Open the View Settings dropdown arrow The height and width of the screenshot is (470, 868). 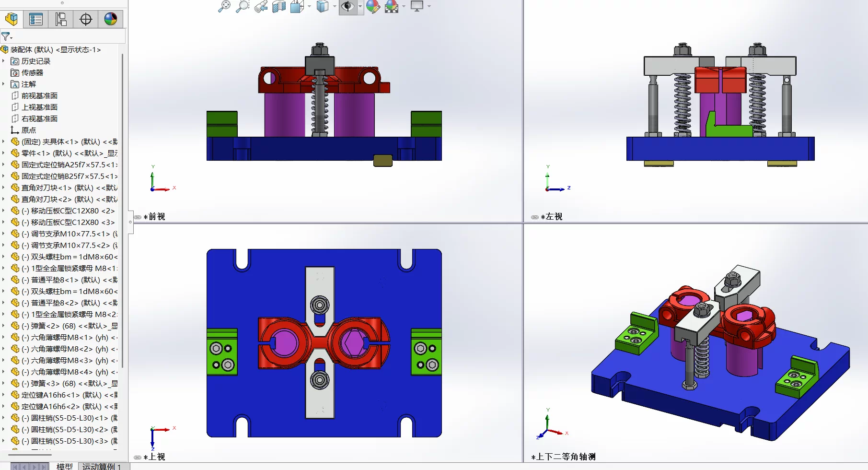coord(429,6)
